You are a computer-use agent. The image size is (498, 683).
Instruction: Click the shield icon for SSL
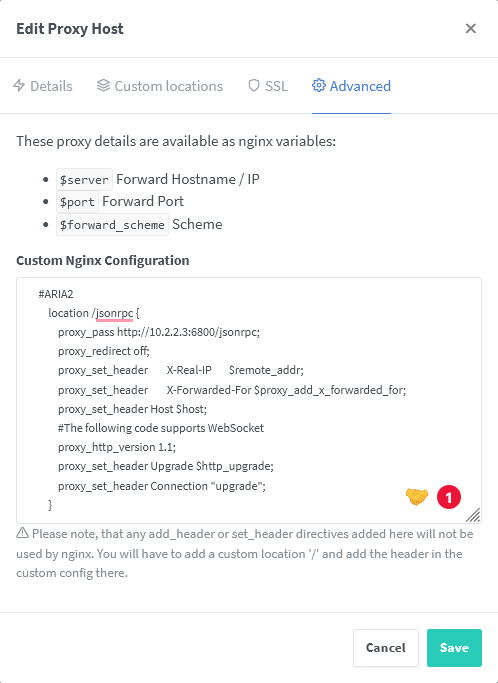254,85
